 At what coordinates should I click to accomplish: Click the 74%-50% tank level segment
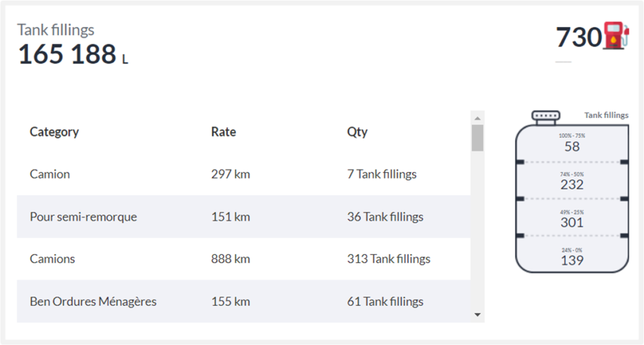pyautogui.click(x=572, y=181)
